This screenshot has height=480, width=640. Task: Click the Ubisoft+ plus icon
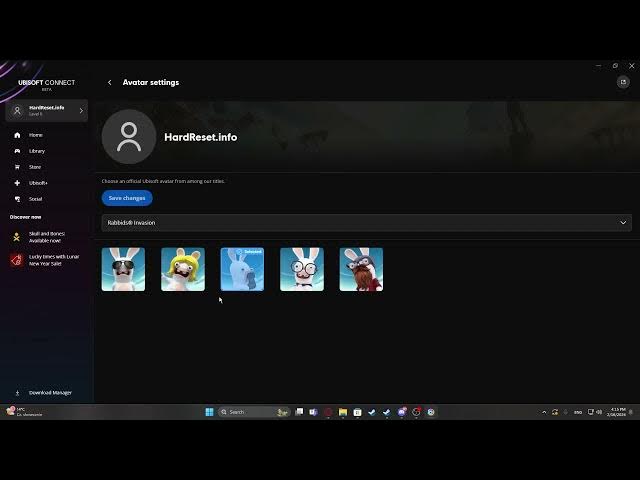click(x=17, y=183)
